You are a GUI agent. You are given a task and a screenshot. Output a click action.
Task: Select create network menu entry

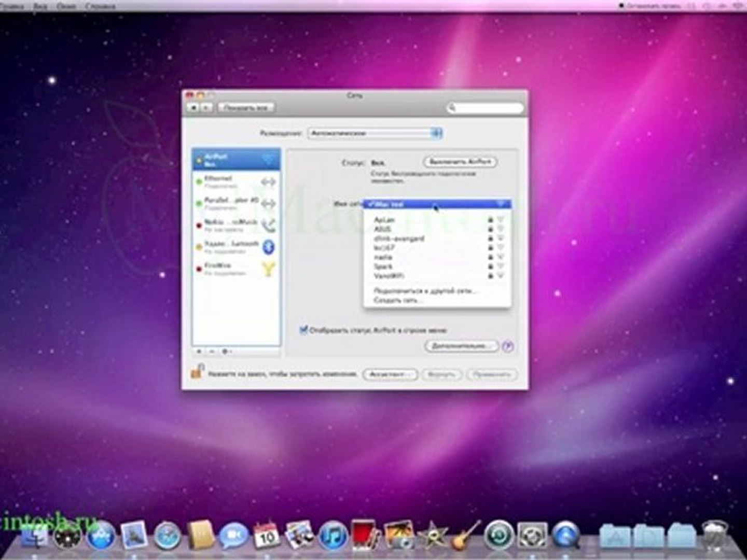tap(437, 300)
